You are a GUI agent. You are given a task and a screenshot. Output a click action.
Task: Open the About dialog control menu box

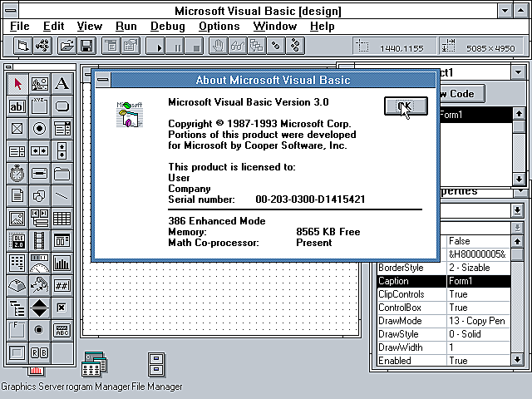coord(103,80)
